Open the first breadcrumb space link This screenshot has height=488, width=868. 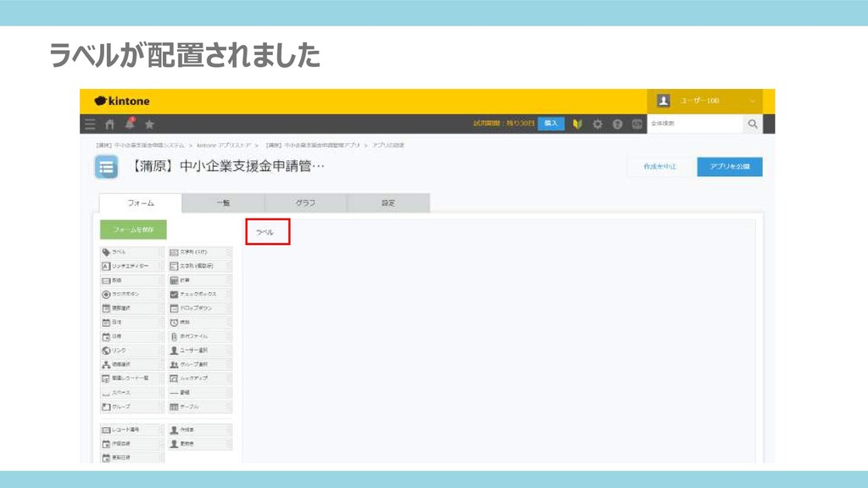[x=140, y=145]
